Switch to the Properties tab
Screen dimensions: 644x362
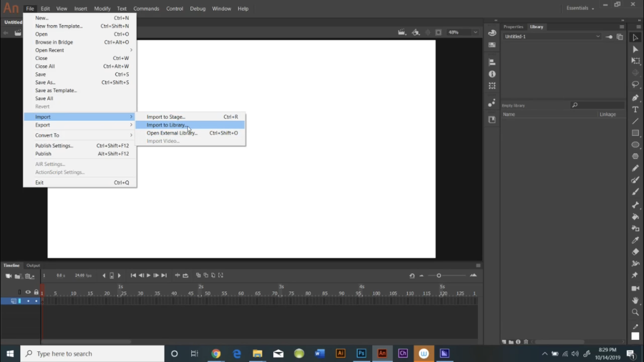pyautogui.click(x=513, y=27)
